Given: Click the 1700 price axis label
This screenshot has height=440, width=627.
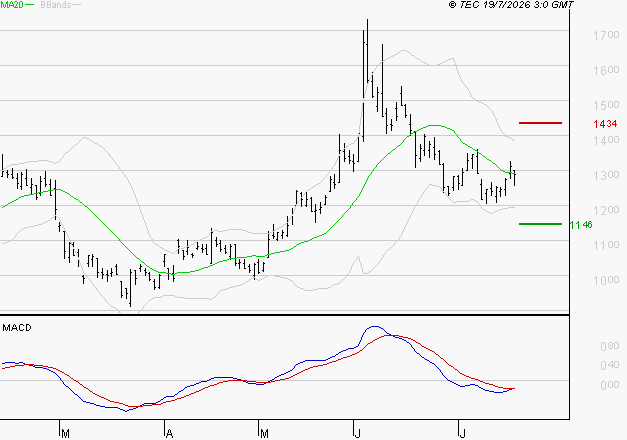Looking at the screenshot, I should point(606,35).
